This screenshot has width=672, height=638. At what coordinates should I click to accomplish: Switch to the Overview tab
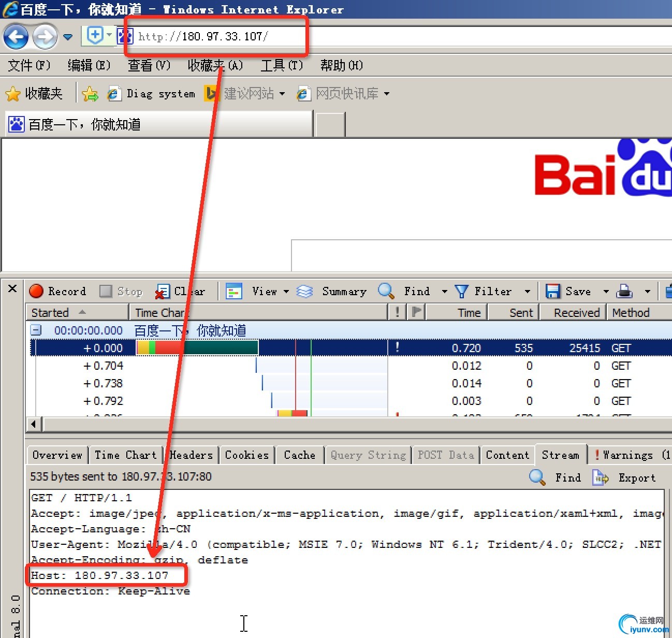tap(57, 455)
